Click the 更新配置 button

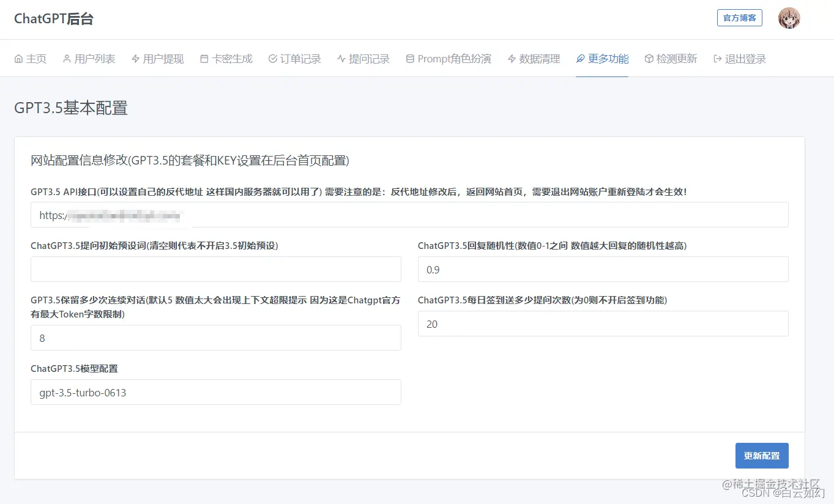click(762, 456)
